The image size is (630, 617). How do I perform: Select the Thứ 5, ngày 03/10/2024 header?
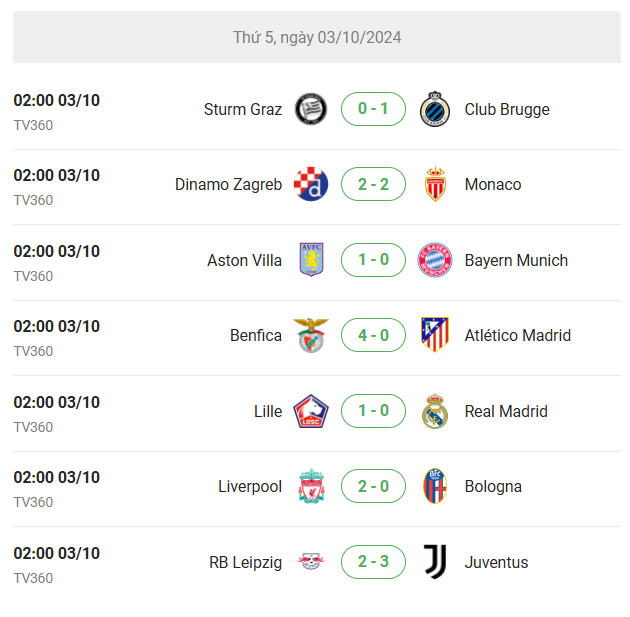317,37
